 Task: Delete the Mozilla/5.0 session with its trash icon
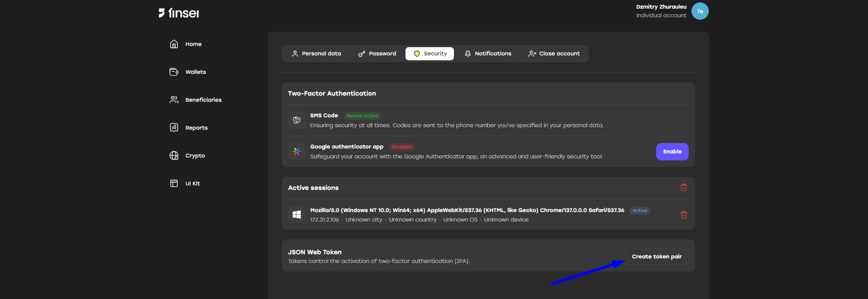pos(684,215)
